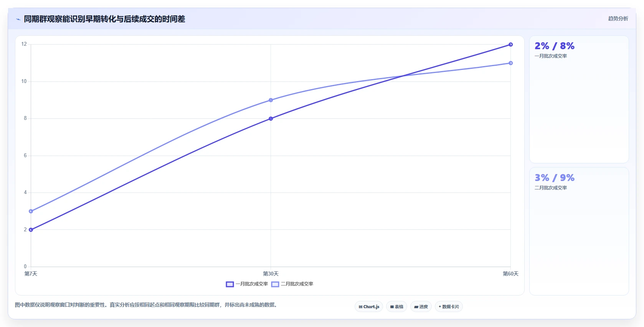This screenshot has height=327, width=644.
Task: Click the 表格 chip
Action: point(396,307)
